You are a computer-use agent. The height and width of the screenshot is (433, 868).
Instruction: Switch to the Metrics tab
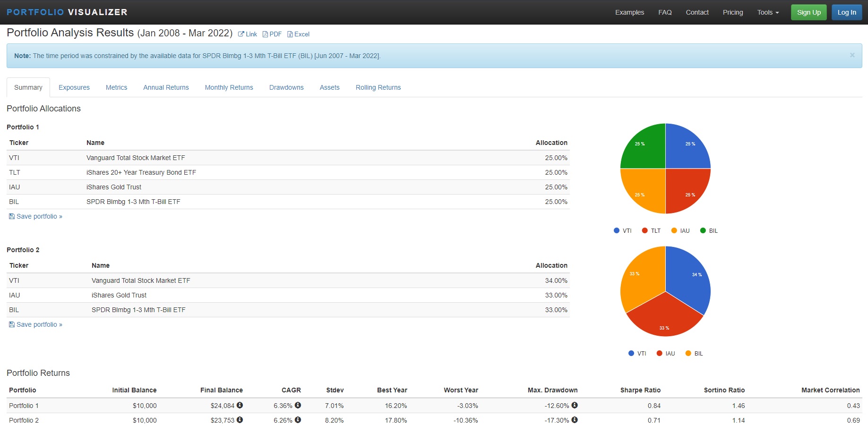pos(116,87)
